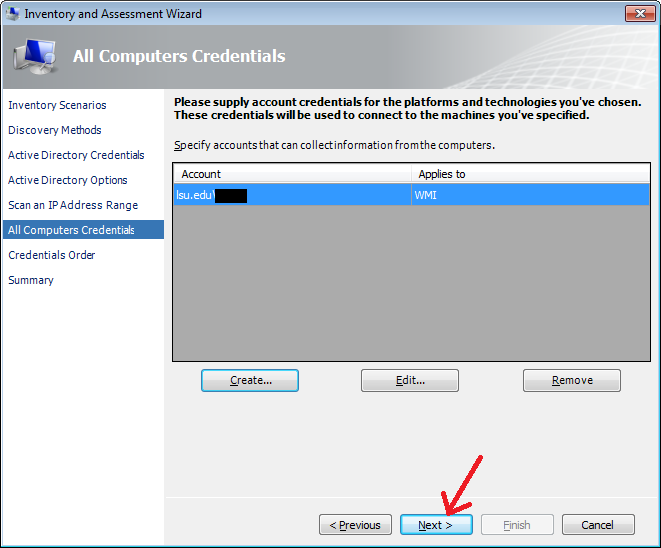Sort by the Account column header
The image size is (661, 548).
click(292, 174)
